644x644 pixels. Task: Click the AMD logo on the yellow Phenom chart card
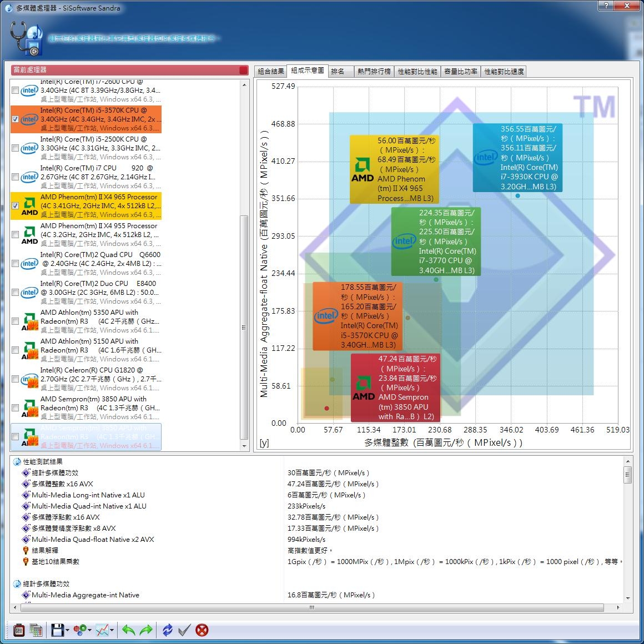point(362,169)
